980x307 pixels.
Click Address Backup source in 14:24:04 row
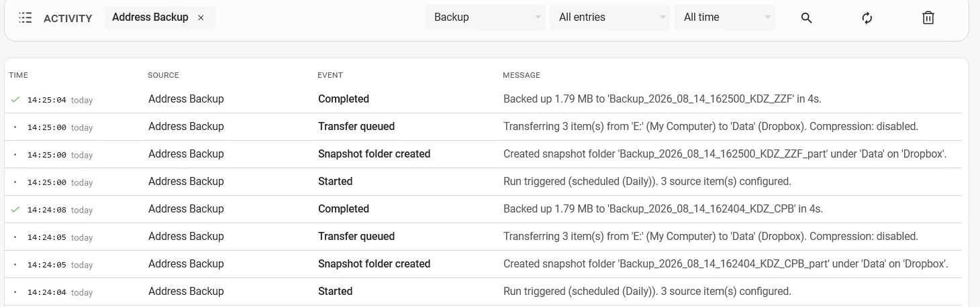[x=186, y=292]
